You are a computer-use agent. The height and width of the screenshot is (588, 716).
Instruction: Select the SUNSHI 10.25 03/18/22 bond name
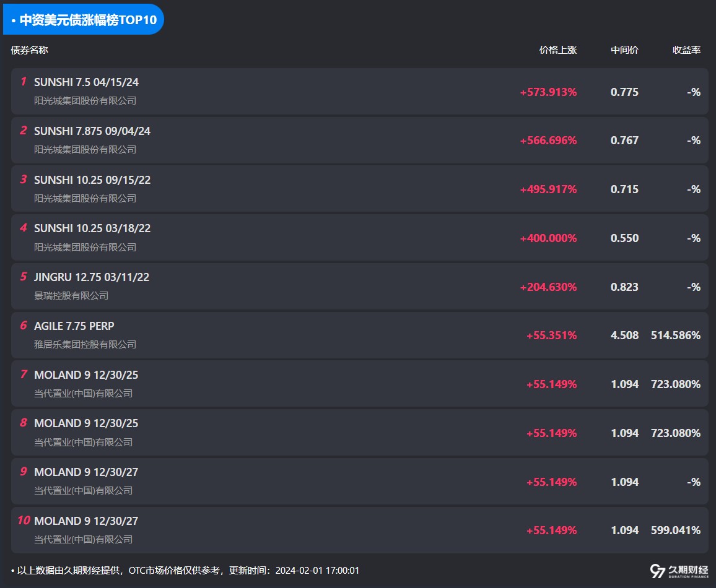[x=92, y=228]
